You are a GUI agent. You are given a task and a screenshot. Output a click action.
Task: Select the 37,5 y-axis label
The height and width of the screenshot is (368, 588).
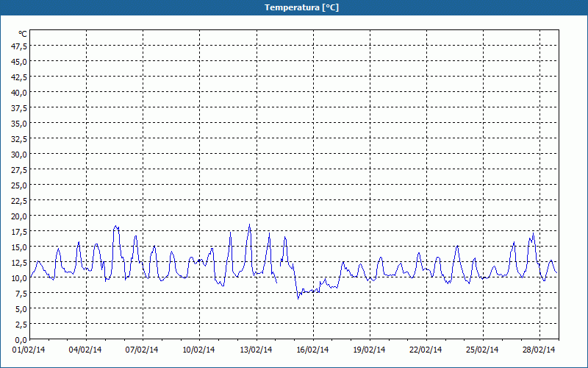pyautogui.click(x=20, y=108)
